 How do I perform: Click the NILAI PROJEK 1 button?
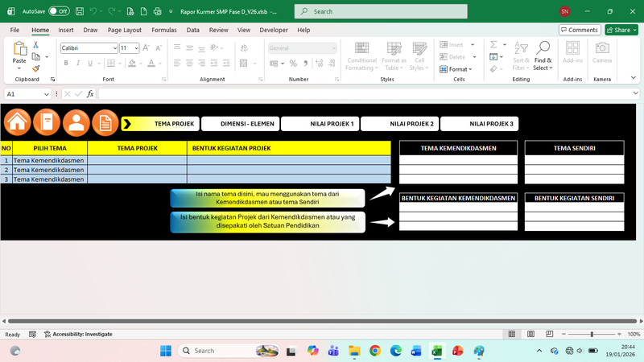tap(319, 124)
